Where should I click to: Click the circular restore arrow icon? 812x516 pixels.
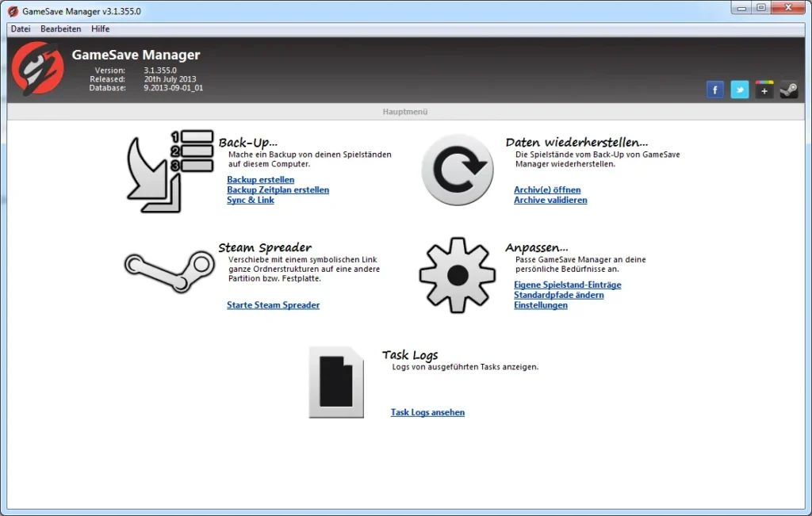pos(458,170)
